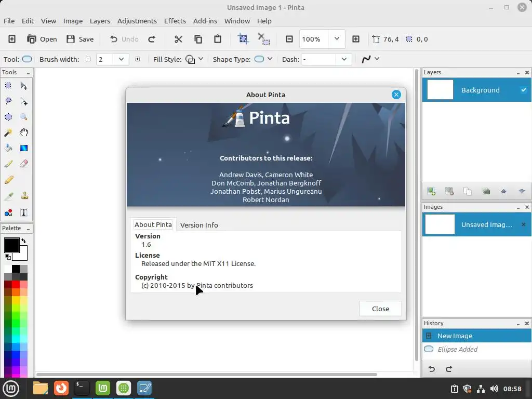Select the Paint Bucket tool

click(x=8, y=148)
